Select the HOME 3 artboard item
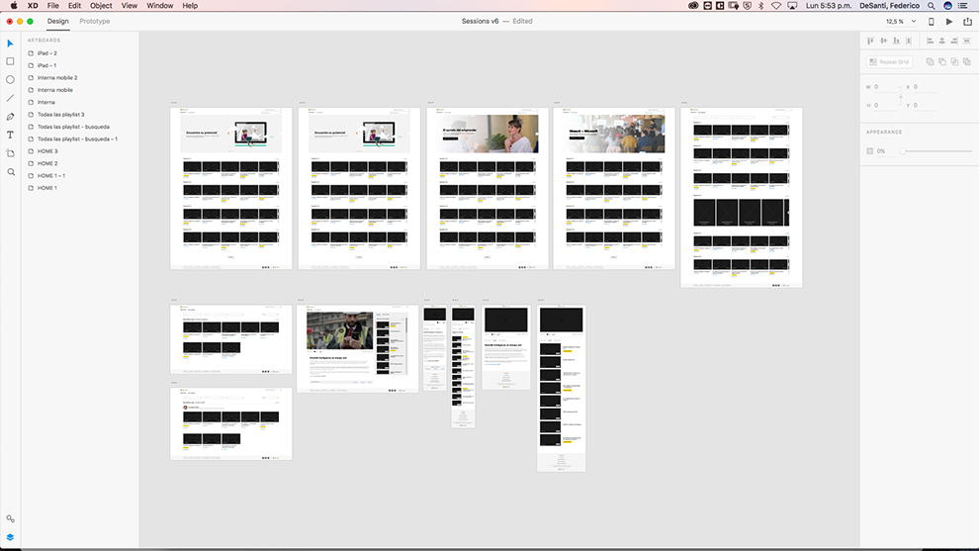980x551 pixels. [x=47, y=151]
